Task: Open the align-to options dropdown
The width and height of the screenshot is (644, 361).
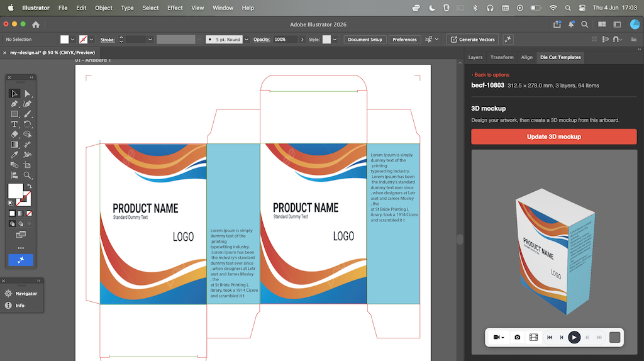Action: point(436,40)
